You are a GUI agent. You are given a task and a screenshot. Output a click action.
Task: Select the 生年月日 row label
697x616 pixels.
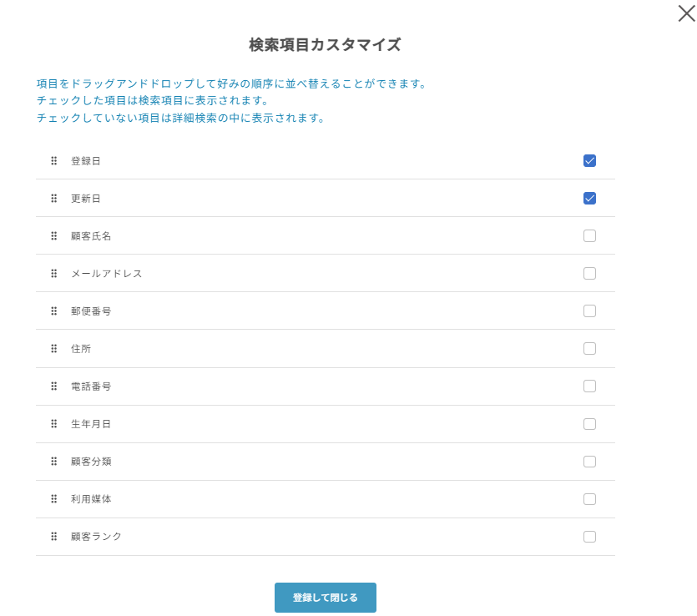tap(91, 424)
